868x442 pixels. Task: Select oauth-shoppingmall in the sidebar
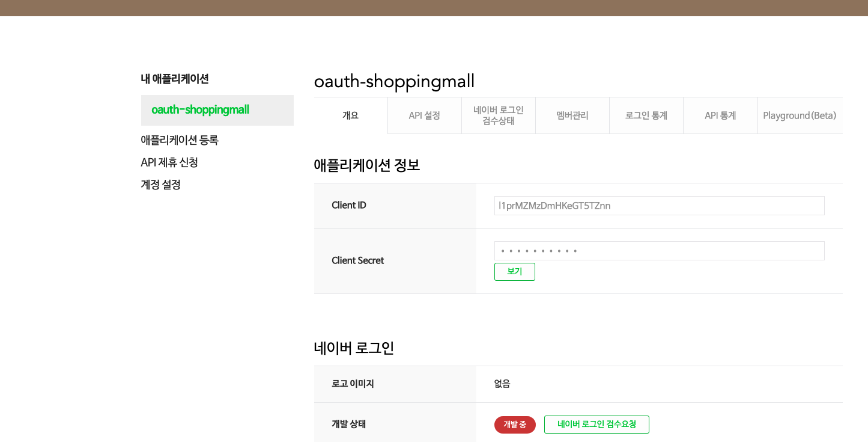(217, 110)
